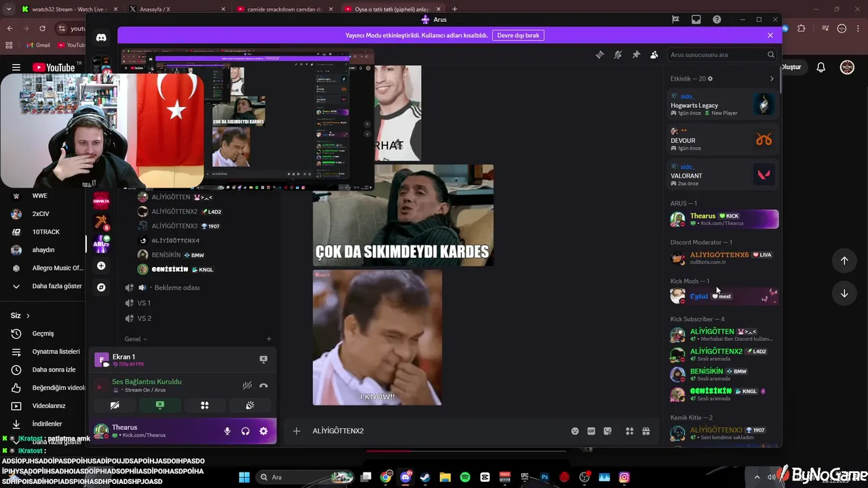The height and width of the screenshot is (488, 868).
Task: Collapse the Genel channel category
Action: [136, 339]
